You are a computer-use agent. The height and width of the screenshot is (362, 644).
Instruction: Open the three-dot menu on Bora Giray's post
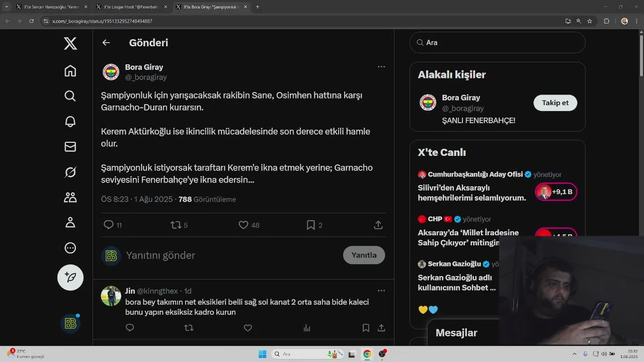tap(381, 67)
